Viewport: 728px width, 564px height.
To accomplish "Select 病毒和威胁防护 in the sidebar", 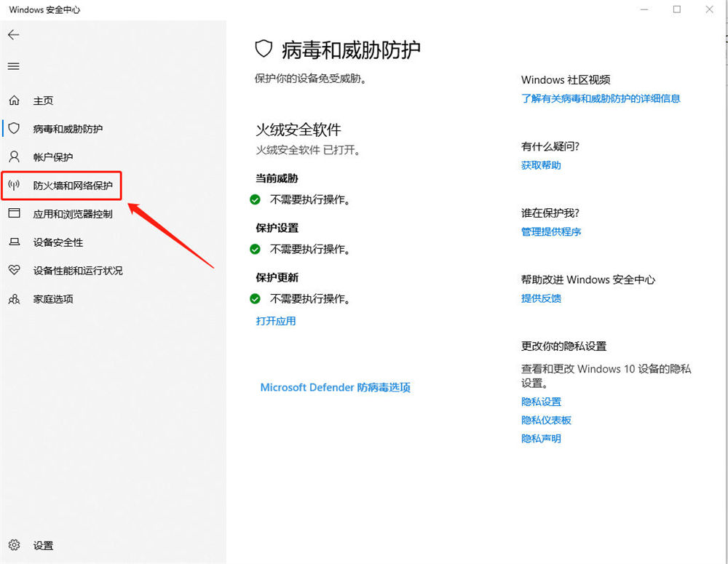I will pyautogui.click(x=68, y=129).
